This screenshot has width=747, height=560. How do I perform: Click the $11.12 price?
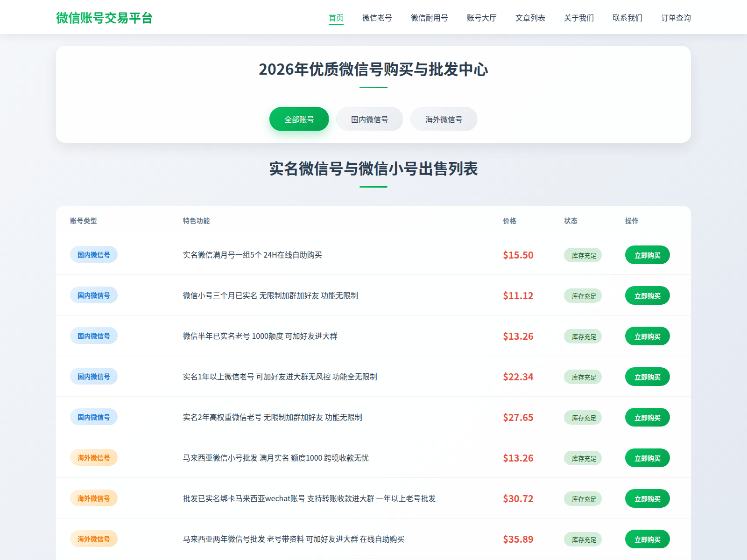[518, 295]
